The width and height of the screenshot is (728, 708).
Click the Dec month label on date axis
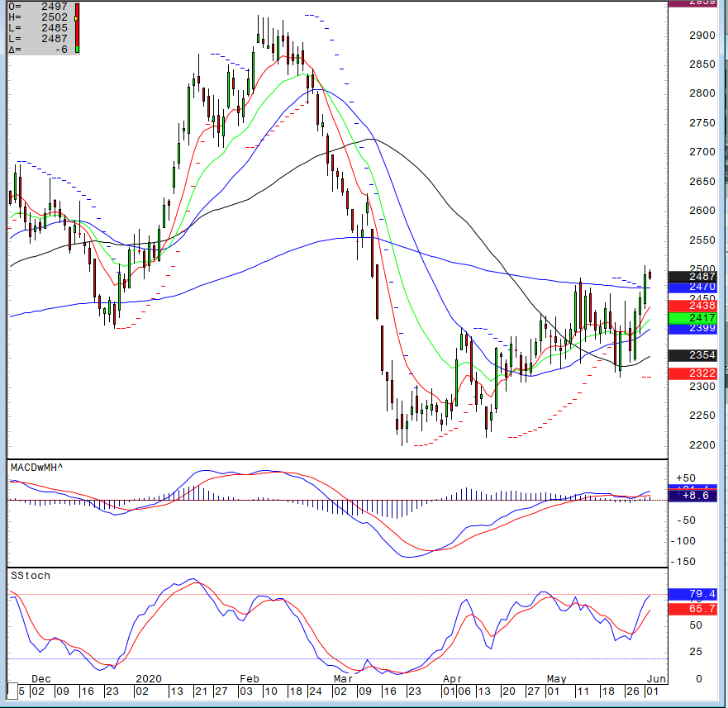click(40, 679)
